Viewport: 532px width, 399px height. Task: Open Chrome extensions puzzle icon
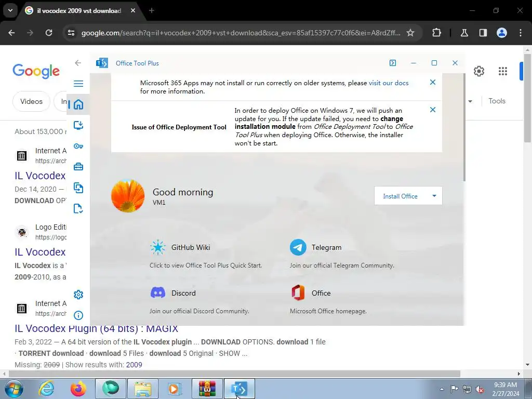pos(436,33)
